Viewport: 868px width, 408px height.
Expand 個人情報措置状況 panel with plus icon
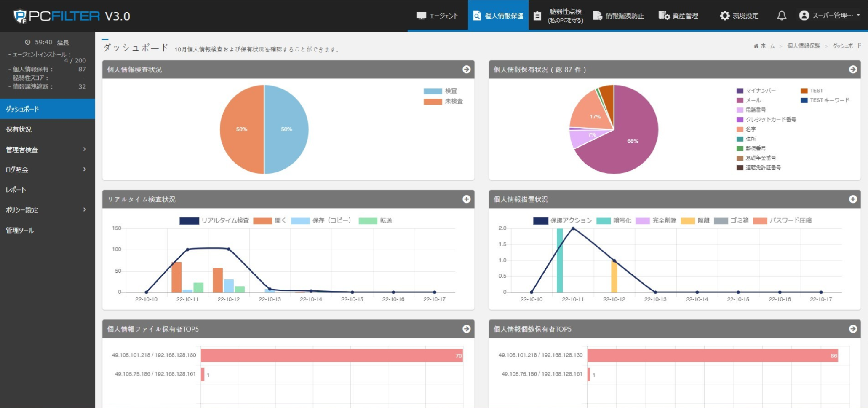click(x=853, y=199)
